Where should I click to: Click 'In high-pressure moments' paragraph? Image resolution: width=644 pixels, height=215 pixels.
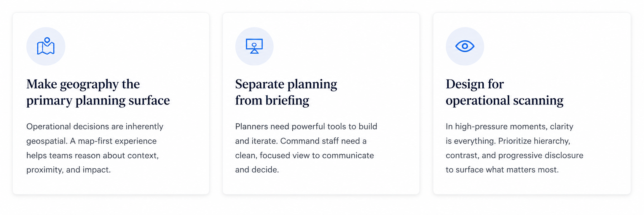[514, 148]
